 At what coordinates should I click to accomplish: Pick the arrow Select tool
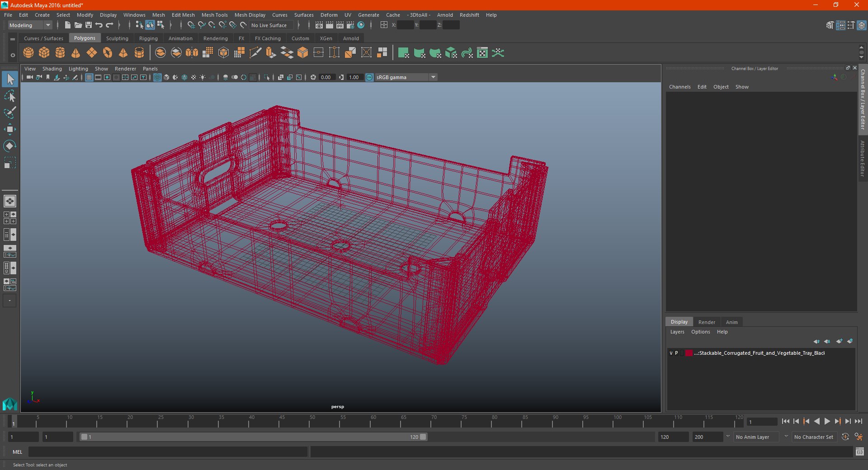(x=10, y=80)
